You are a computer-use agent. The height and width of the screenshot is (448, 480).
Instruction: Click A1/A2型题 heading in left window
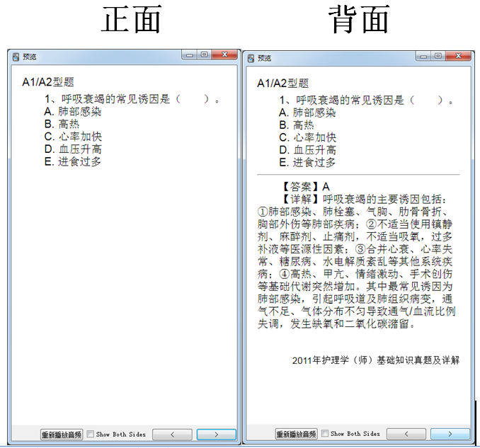pyautogui.click(x=48, y=82)
